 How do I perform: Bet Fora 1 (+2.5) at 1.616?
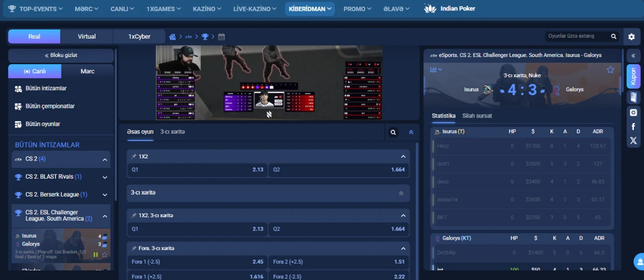(197, 276)
